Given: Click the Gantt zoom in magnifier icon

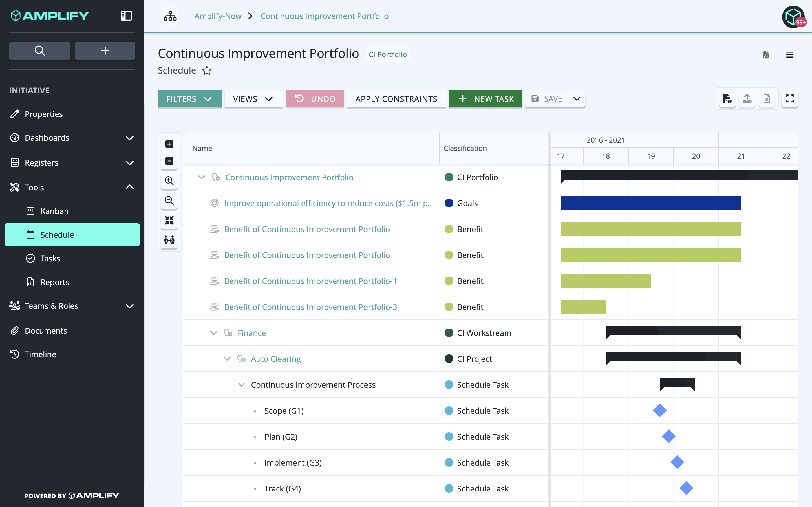Looking at the screenshot, I should 169,181.
